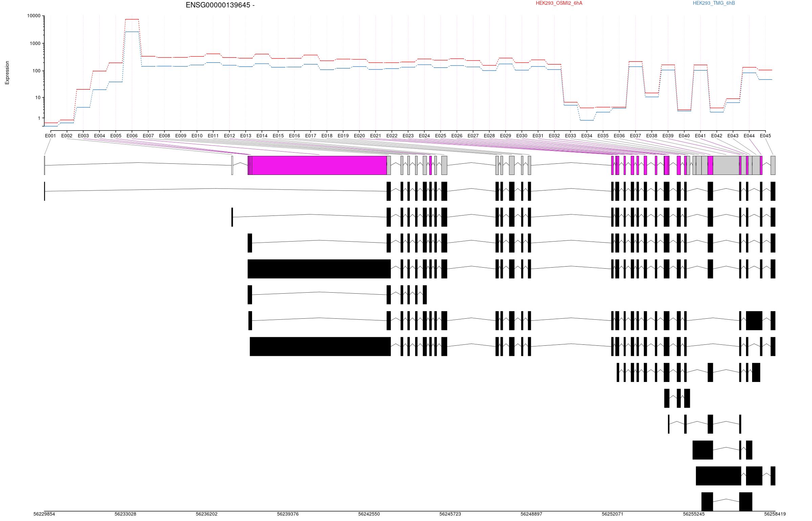Click the Expression y-axis label

7,73
